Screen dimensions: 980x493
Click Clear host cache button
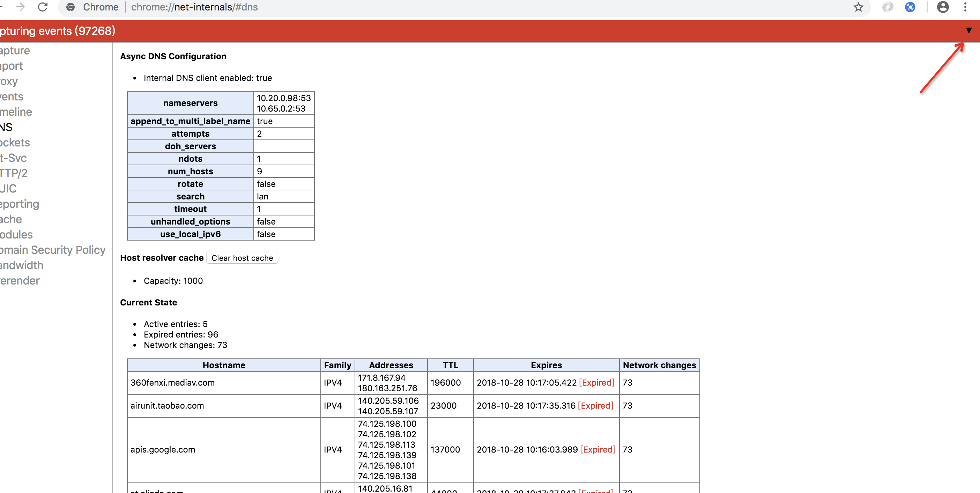pyautogui.click(x=242, y=258)
